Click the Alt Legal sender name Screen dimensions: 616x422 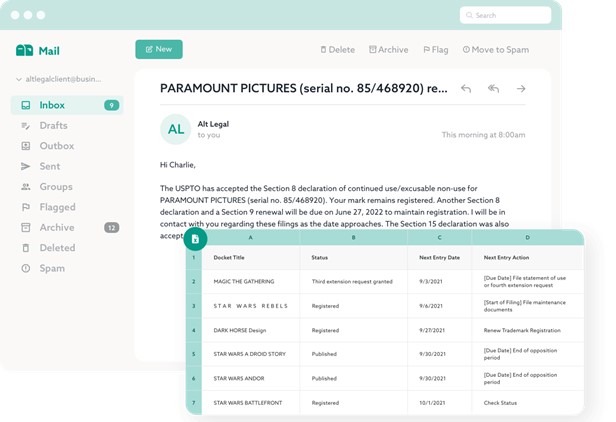[213, 124]
